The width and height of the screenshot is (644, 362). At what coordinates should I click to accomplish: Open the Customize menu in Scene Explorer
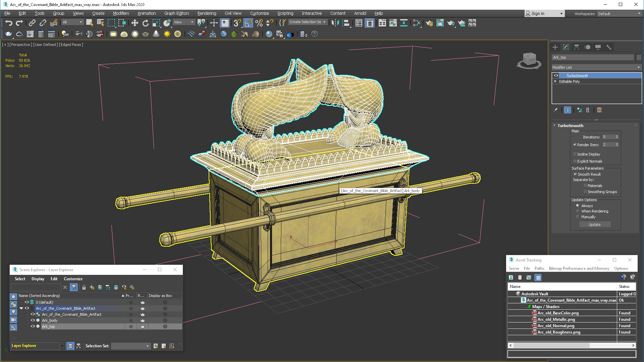(73, 279)
